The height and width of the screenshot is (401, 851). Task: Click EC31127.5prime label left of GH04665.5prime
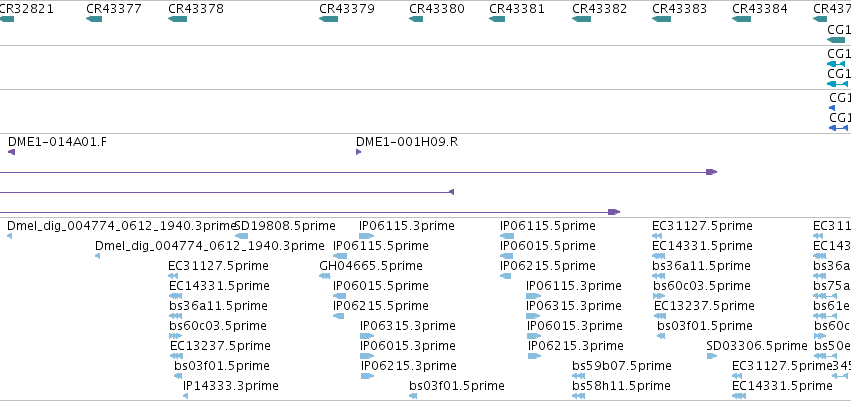(219, 266)
